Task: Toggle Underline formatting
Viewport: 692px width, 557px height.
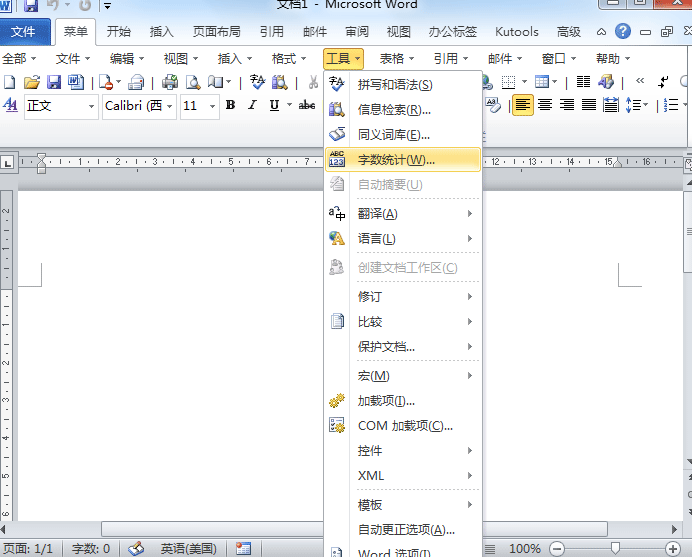Action: [274, 105]
